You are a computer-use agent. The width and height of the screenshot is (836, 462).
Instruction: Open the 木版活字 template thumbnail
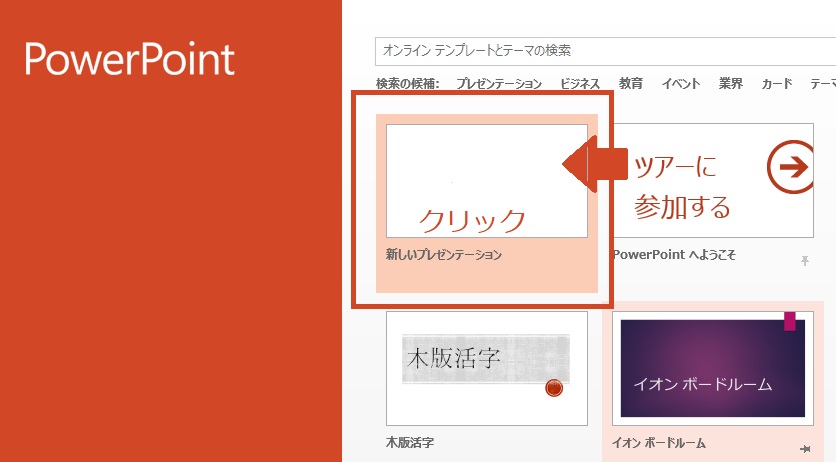coord(487,368)
